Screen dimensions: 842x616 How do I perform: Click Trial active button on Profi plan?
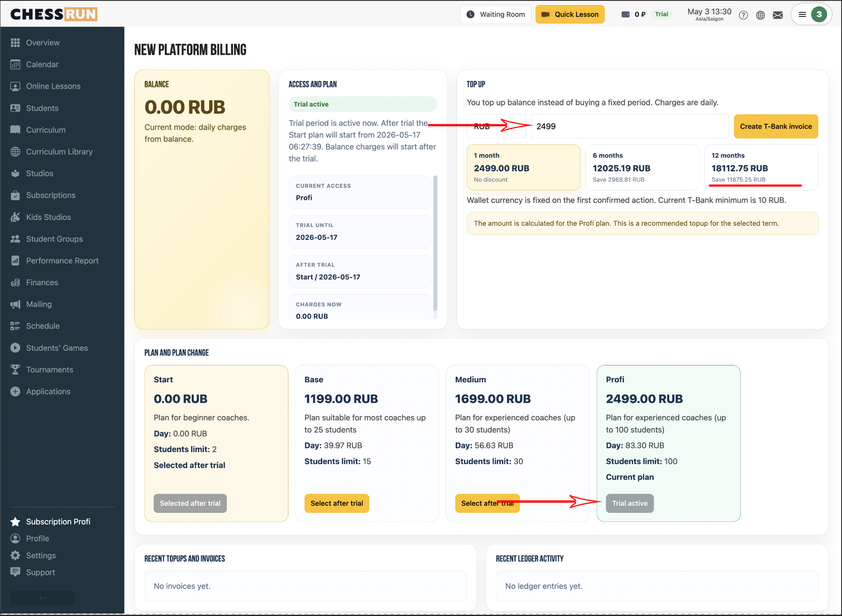(x=630, y=503)
